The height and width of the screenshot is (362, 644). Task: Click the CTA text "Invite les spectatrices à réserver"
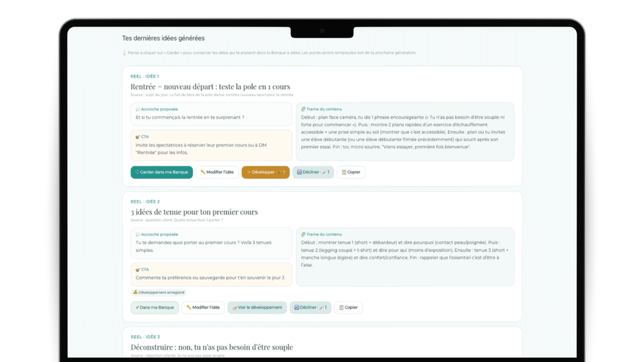coord(201,148)
